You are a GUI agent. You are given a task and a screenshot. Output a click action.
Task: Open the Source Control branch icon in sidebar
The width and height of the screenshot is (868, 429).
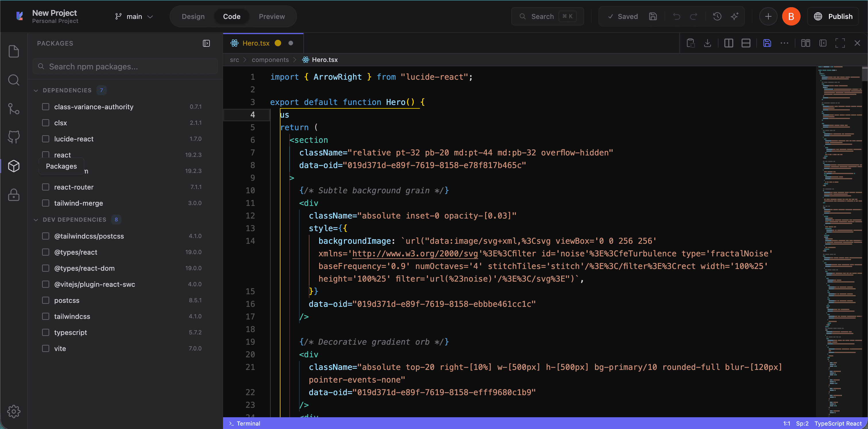coord(13,108)
